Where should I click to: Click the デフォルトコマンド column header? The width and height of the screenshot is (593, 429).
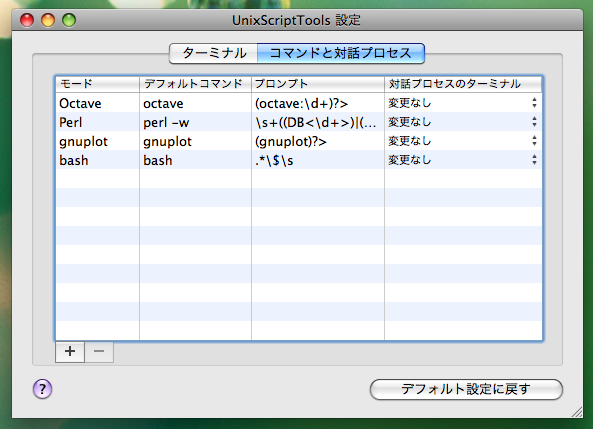196,84
